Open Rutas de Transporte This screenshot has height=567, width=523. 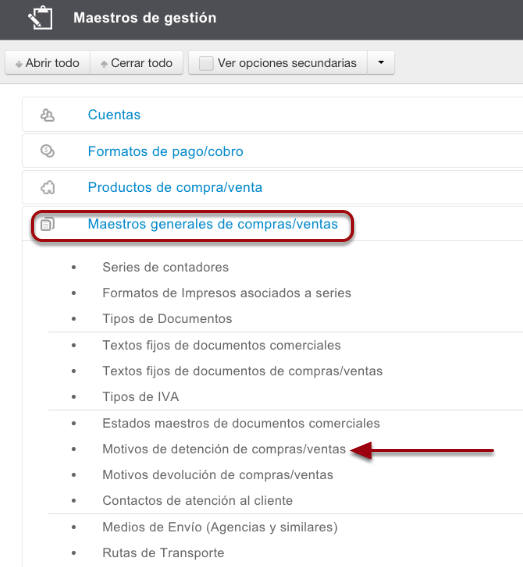click(x=163, y=553)
